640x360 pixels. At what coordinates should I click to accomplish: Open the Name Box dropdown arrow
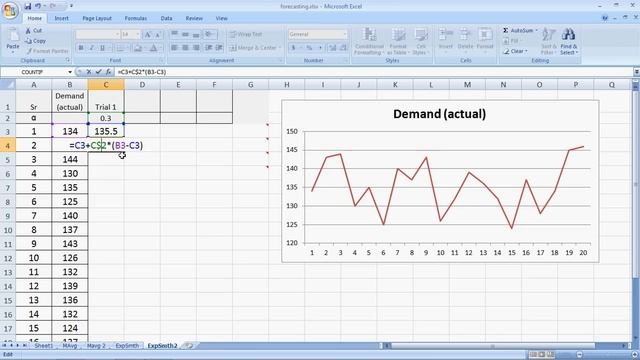(70, 72)
